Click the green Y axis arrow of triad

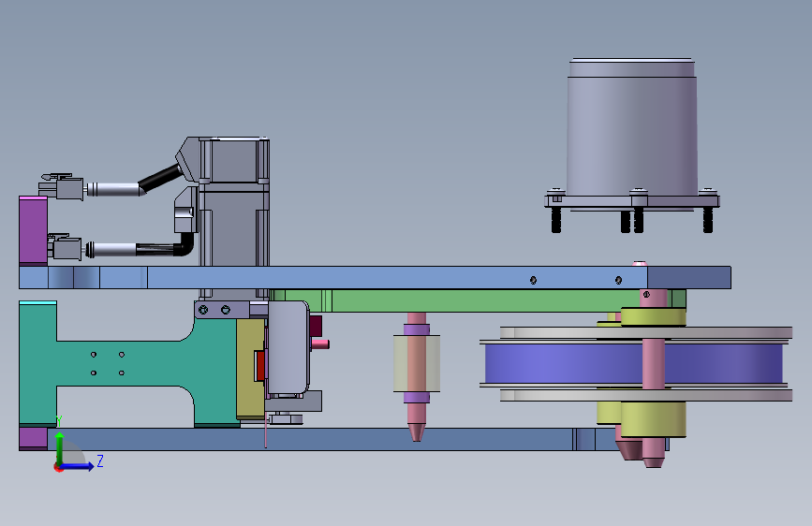(x=59, y=447)
